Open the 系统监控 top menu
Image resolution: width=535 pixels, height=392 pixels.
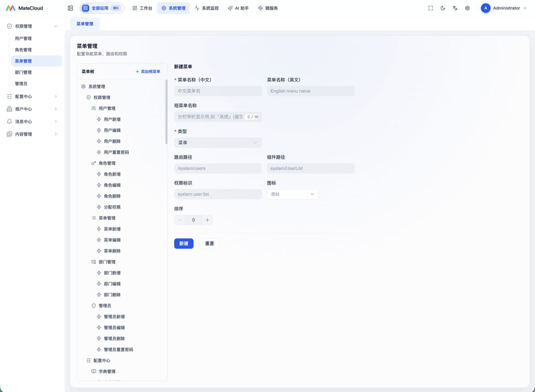[x=207, y=8]
